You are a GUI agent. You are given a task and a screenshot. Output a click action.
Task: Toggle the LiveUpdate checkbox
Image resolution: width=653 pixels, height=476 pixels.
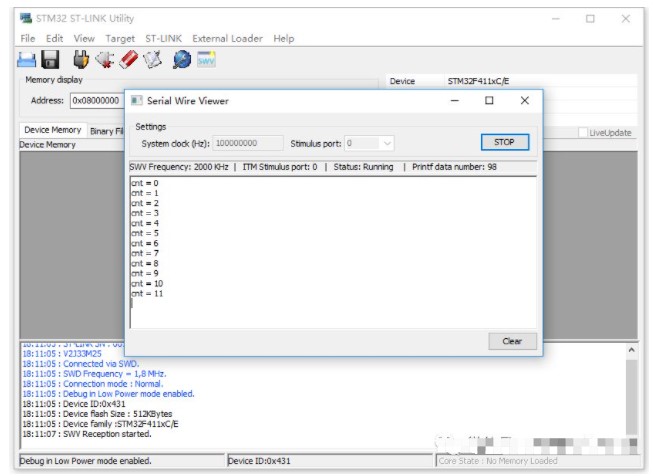[583, 132]
